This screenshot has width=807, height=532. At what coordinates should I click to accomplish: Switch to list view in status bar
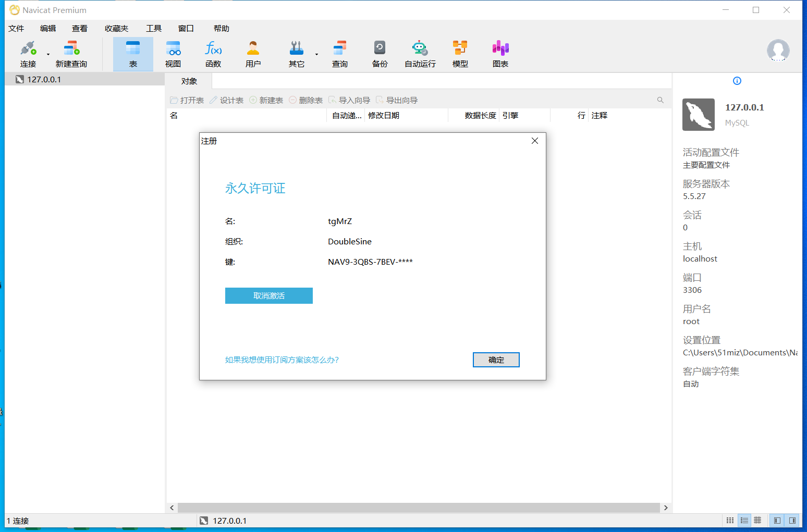tap(744, 520)
